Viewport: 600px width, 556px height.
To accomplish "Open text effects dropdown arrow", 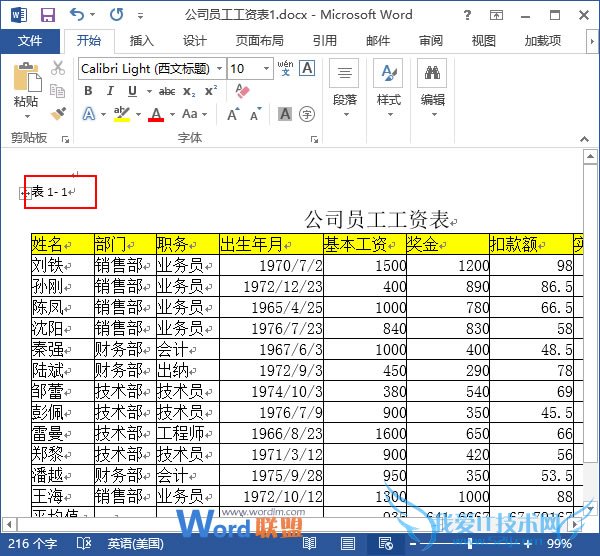I will [x=103, y=114].
